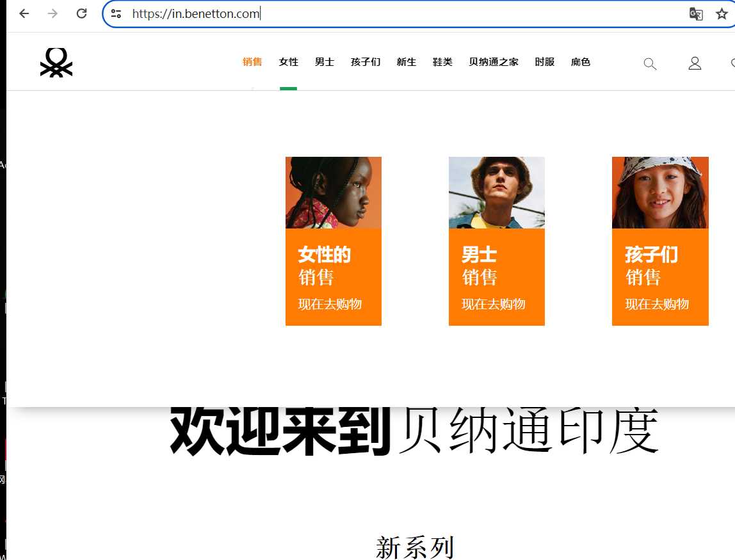The width and height of the screenshot is (735, 560).
Task: Click the women's sale photo thumbnail
Action: tap(334, 193)
